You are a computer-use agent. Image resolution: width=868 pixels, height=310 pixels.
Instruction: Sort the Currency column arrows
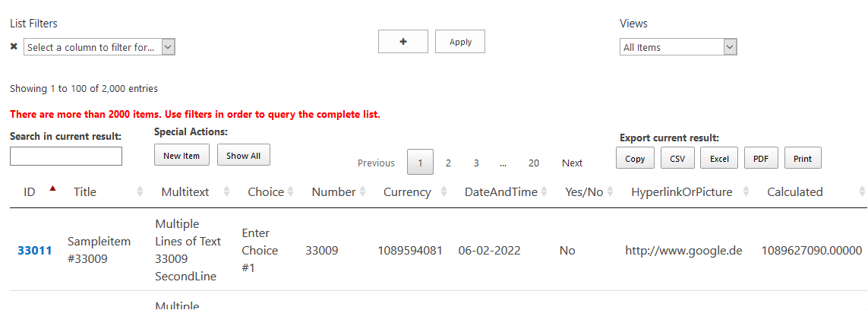pos(443,192)
